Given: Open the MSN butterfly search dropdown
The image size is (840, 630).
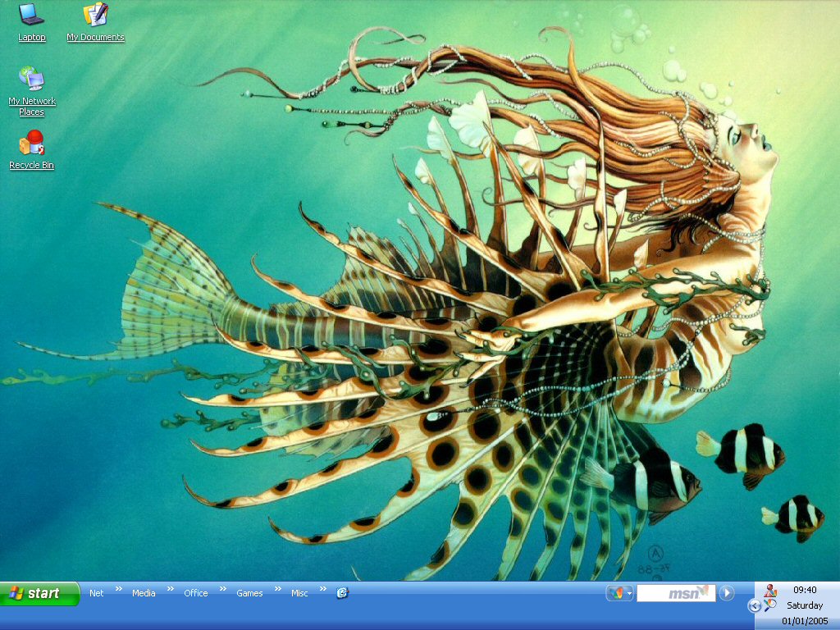Looking at the screenshot, I should click(x=620, y=593).
